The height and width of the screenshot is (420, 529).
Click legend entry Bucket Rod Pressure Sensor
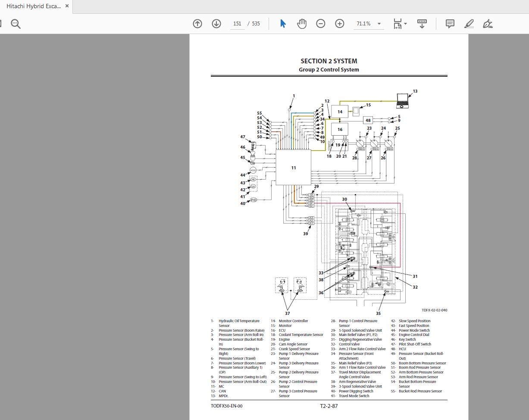pos(420,391)
